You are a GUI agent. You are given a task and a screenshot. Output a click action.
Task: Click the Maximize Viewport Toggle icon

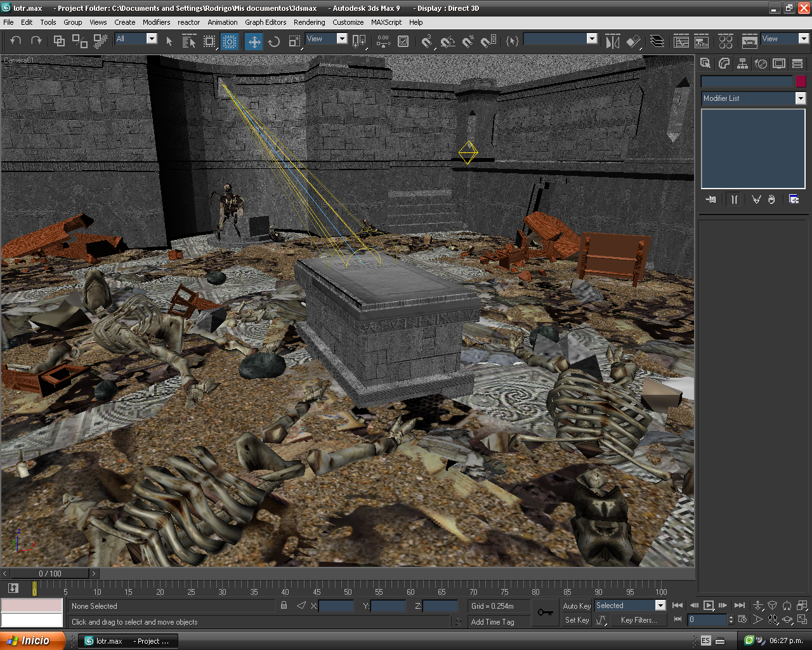coord(802,620)
